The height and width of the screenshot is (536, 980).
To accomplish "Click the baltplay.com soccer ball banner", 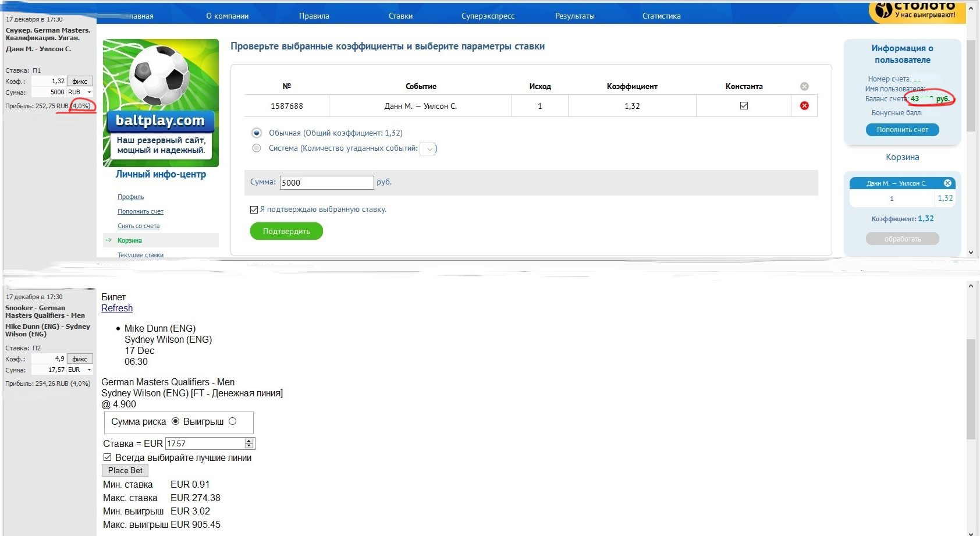I will tap(161, 103).
